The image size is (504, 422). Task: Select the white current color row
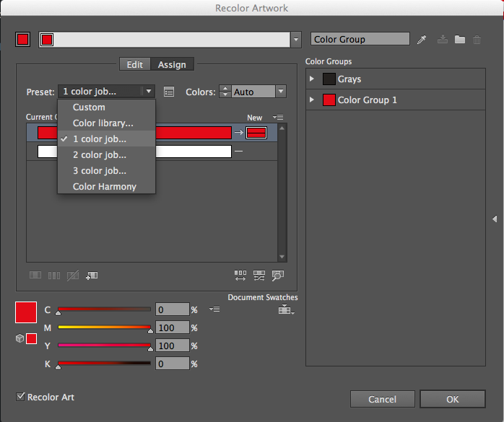click(x=152, y=151)
